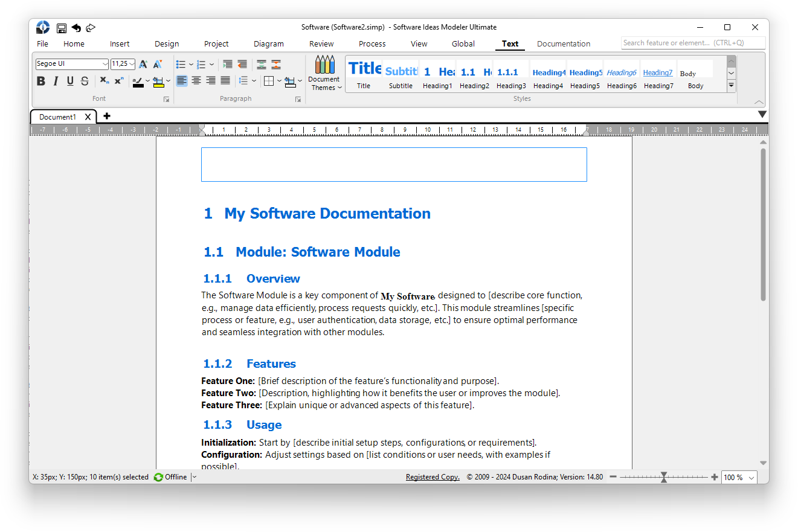Click the Registered Copy link

tap(433, 477)
